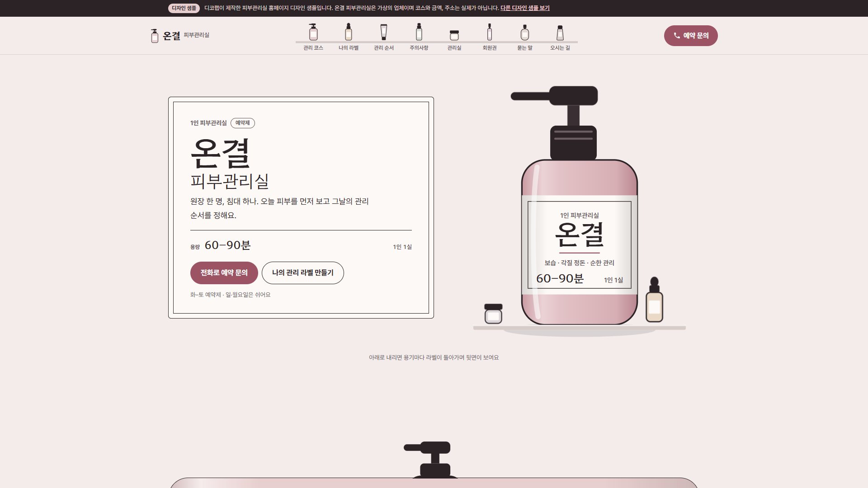
Task: Click the tube icon above 관리 순서
Action: click(x=384, y=32)
